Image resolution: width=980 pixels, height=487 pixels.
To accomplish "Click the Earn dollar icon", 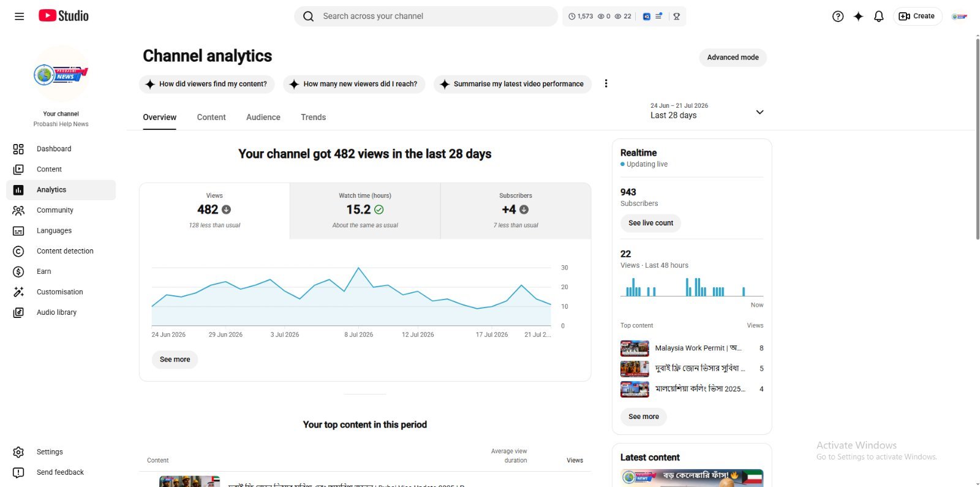I will point(18,271).
